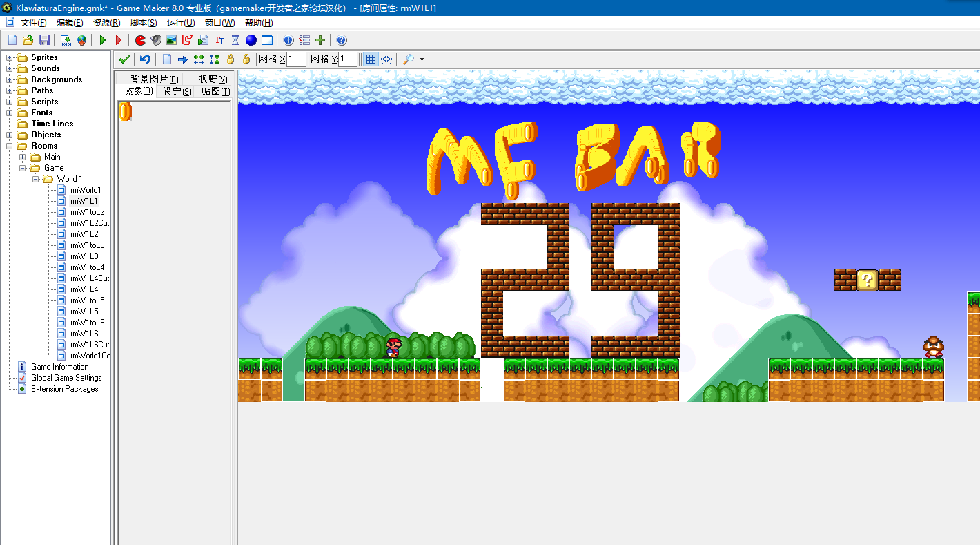Shift all instances with blue arrow icon

point(183,59)
